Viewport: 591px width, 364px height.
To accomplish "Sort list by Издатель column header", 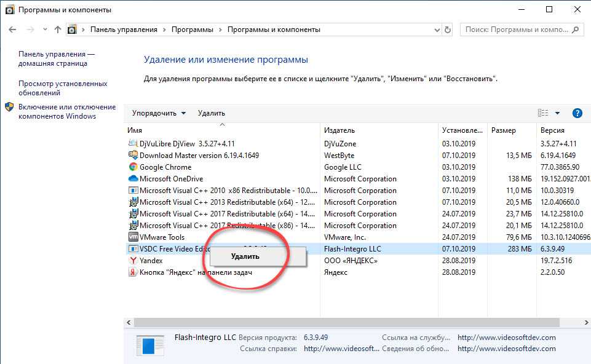I will (340, 130).
